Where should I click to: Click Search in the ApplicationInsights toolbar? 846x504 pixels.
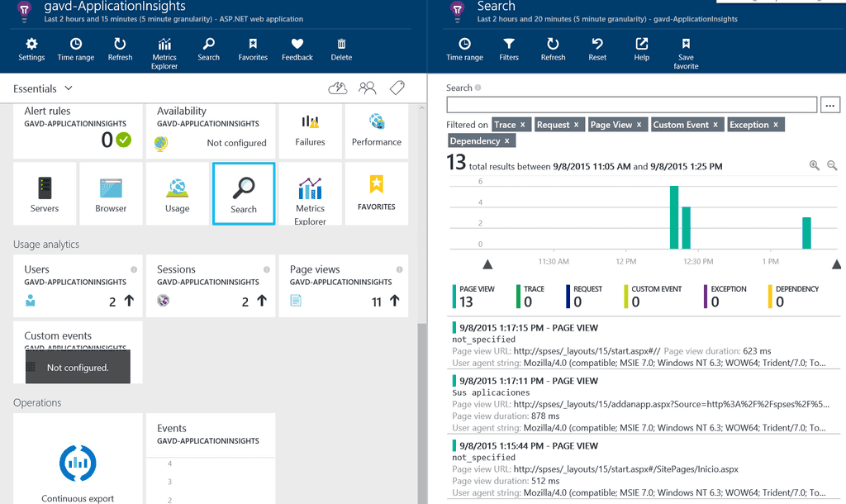[208, 50]
